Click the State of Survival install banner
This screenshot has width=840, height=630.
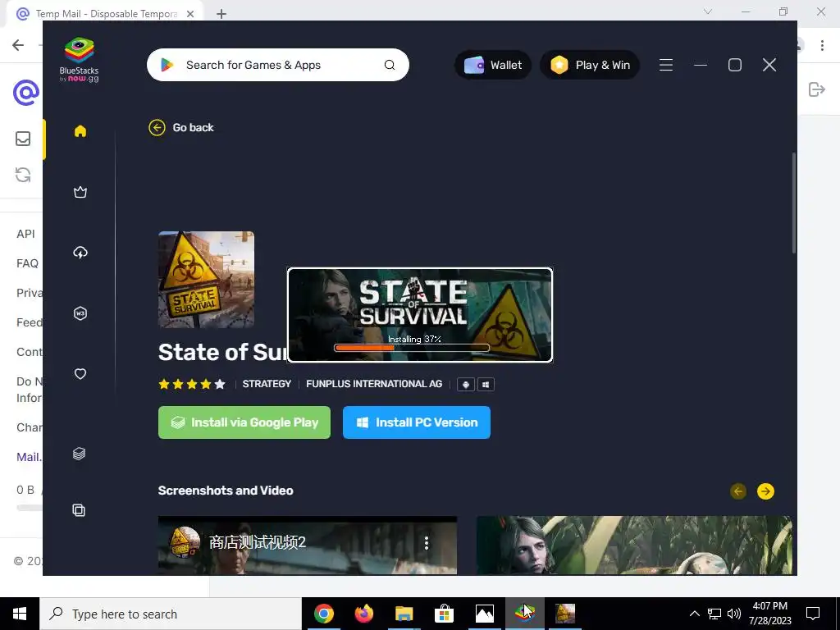coord(420,315)
